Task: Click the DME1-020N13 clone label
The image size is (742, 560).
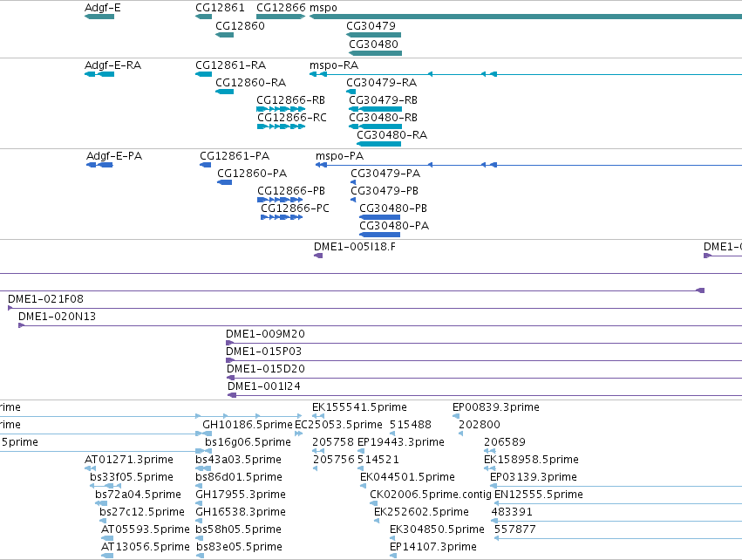Action: tap(58, 317)
